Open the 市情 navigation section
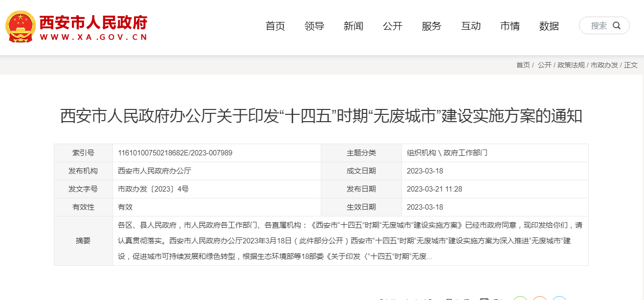Image resolution: width=644 pixels, height=300 pixels. pos(510,26)
